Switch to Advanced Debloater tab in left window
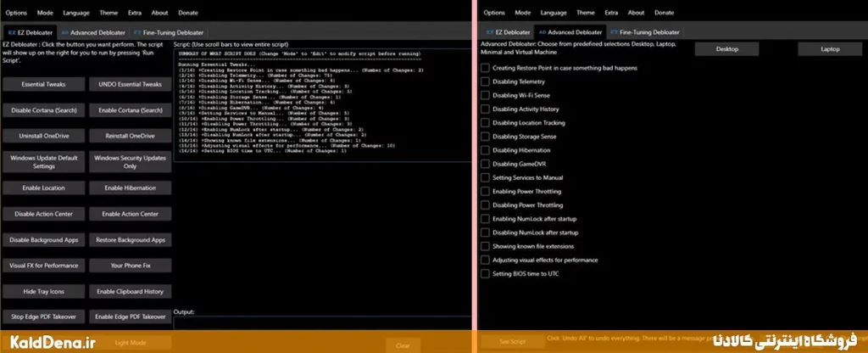The image size is (868, 353). [92, 33]
